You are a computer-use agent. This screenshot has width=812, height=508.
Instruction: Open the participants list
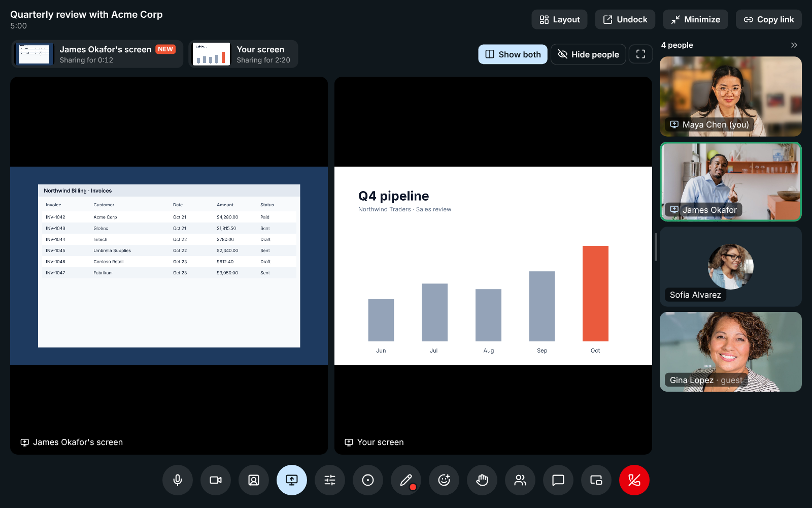pyautogui.click(x=520, y=480)
